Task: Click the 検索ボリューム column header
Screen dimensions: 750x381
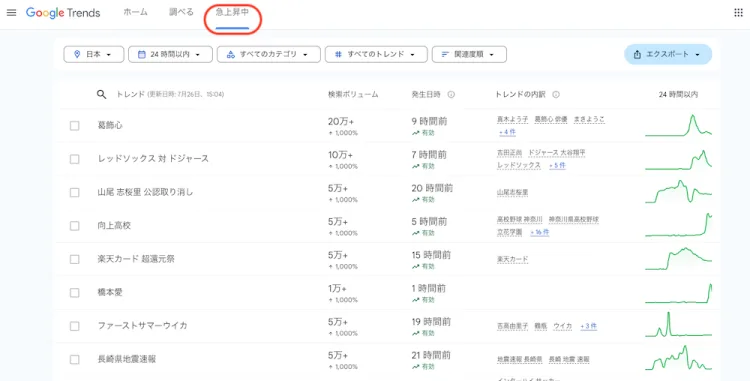Action: [x=353, y=95]
